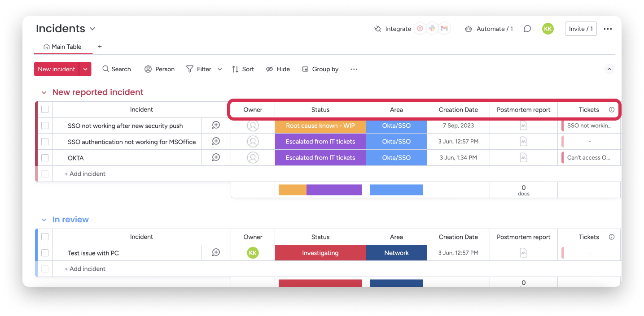Screen dimensions: 644x316
Task: Open board options three-dot menu in header
Action: pyautogui.click(x=608, y=29)
